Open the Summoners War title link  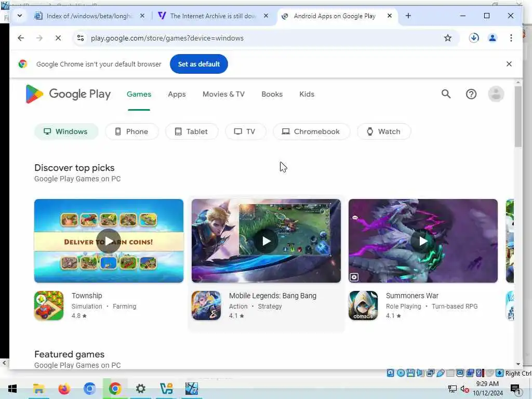[x=412, y=296]
